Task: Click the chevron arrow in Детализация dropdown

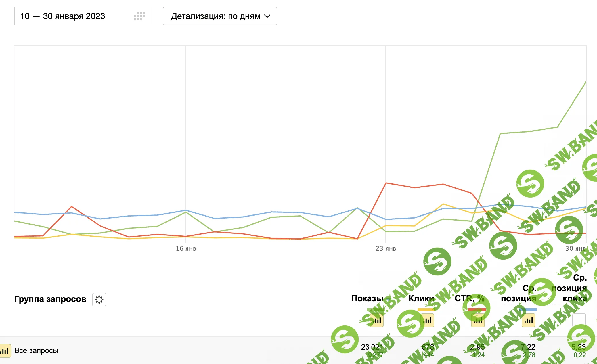Action: pyautogui.click(x=267, y=16)
